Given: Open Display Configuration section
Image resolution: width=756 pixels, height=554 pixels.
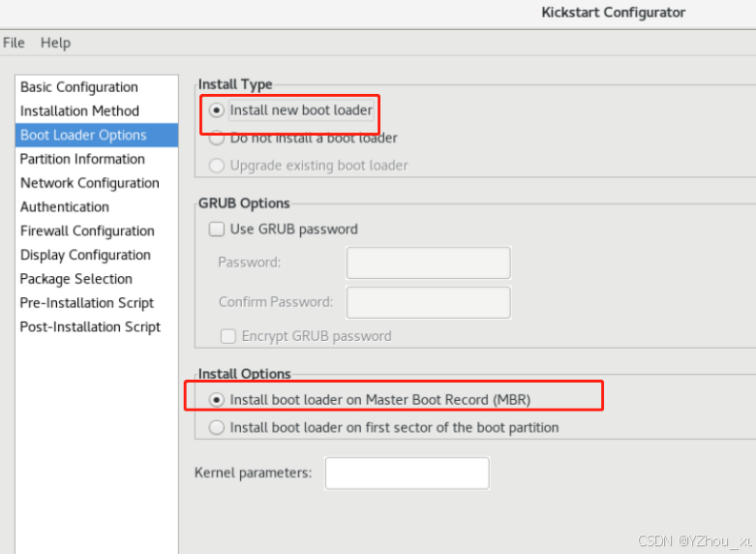Looking at the screenshot, I should coord(85,255).
